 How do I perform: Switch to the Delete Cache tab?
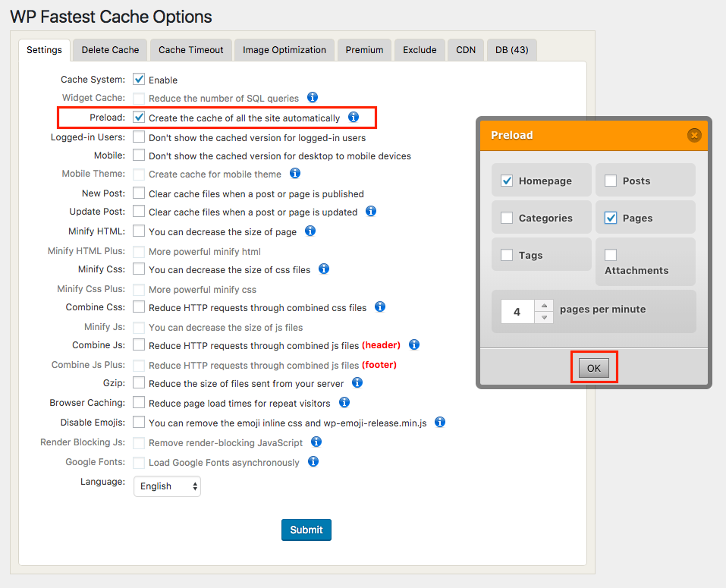click(x=110, y=50)
